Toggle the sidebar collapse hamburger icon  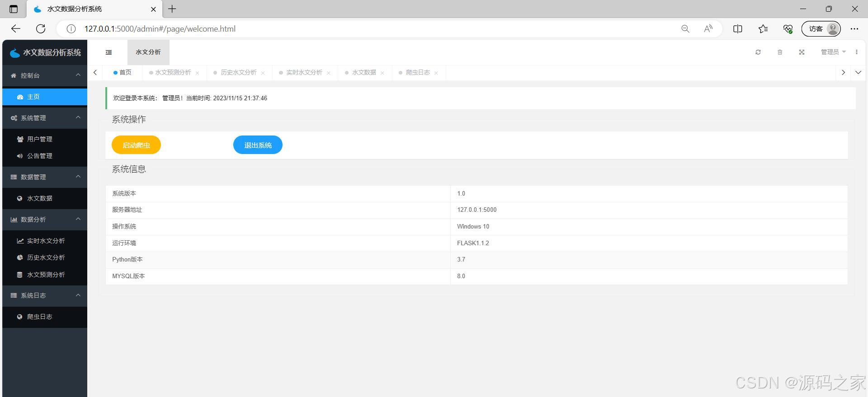pos(108,52)
